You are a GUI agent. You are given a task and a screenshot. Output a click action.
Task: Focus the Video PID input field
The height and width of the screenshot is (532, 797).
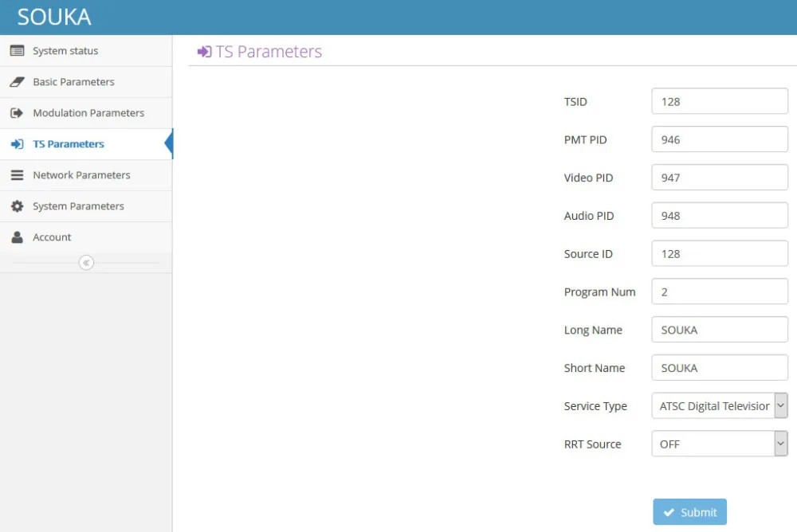(x=719, y=178)
